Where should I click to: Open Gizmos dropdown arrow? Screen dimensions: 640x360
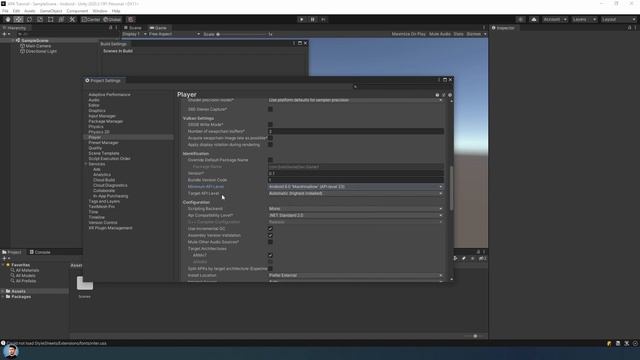[x=485, y=34]
